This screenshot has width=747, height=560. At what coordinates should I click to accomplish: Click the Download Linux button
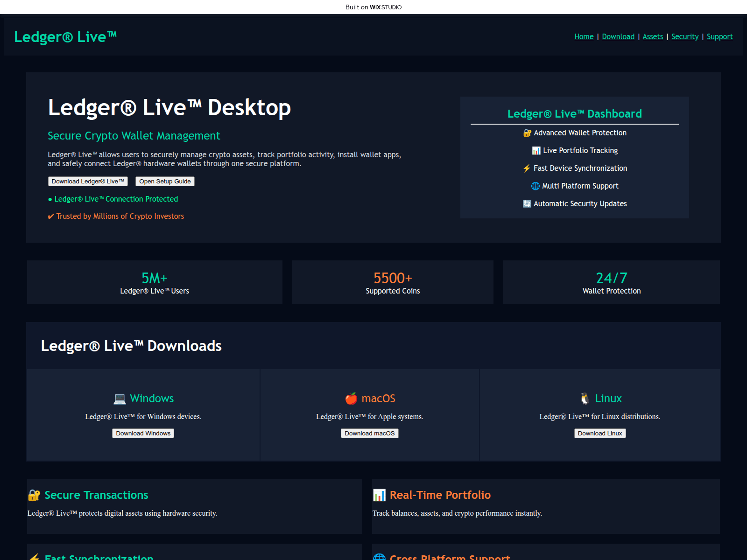tap(600, 433)
